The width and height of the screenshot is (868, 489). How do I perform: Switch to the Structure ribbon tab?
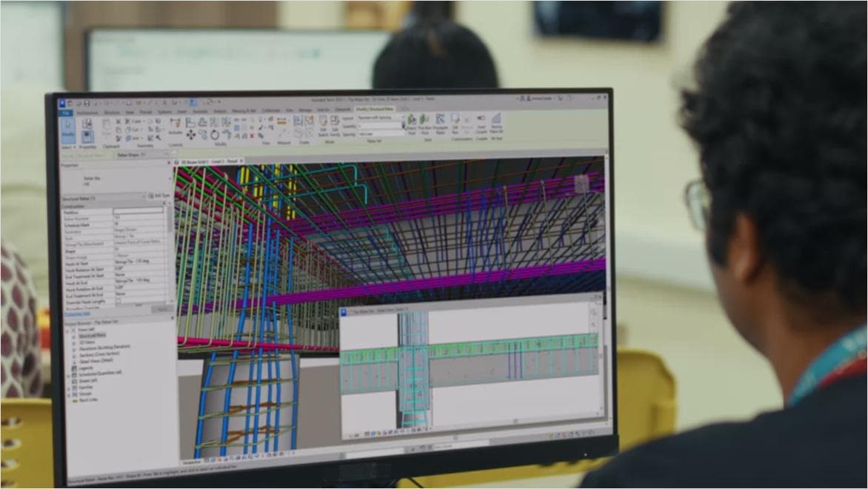click(111, 111)
